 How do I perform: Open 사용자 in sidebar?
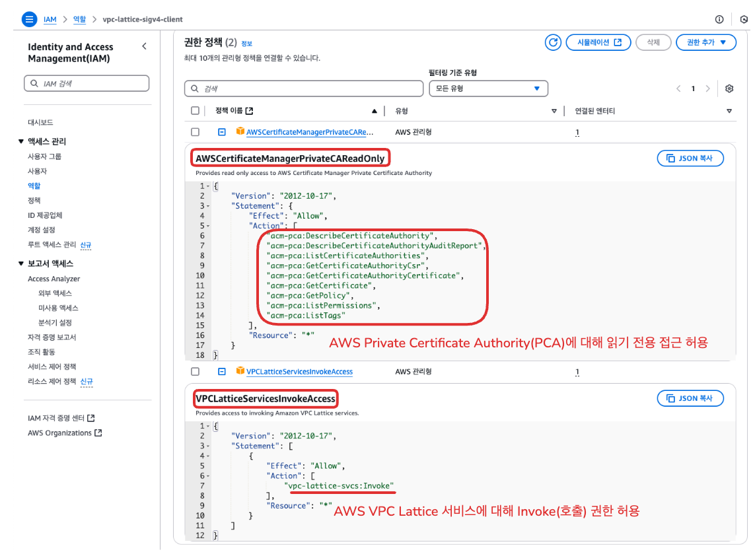click(37, 171)
